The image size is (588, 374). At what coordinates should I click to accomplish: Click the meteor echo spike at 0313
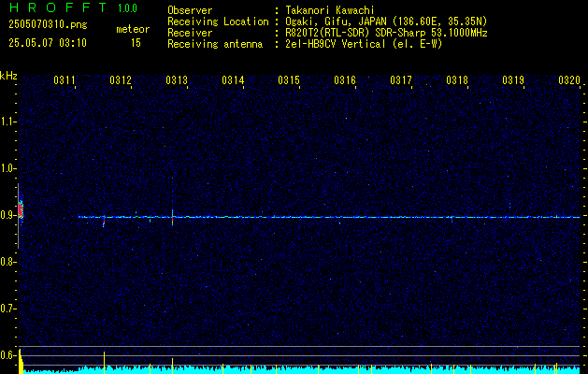coord(172,218)
